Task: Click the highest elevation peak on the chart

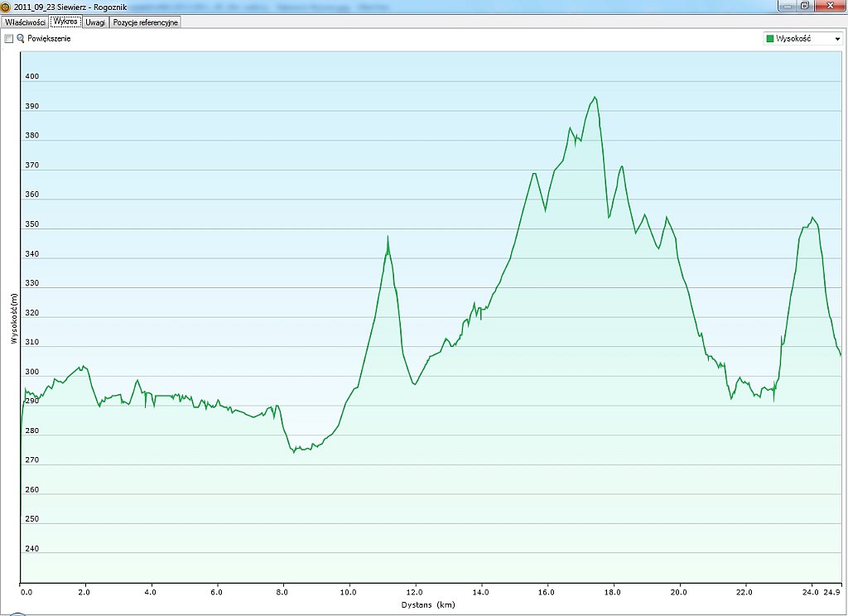Action: click(x=594, y=98)
